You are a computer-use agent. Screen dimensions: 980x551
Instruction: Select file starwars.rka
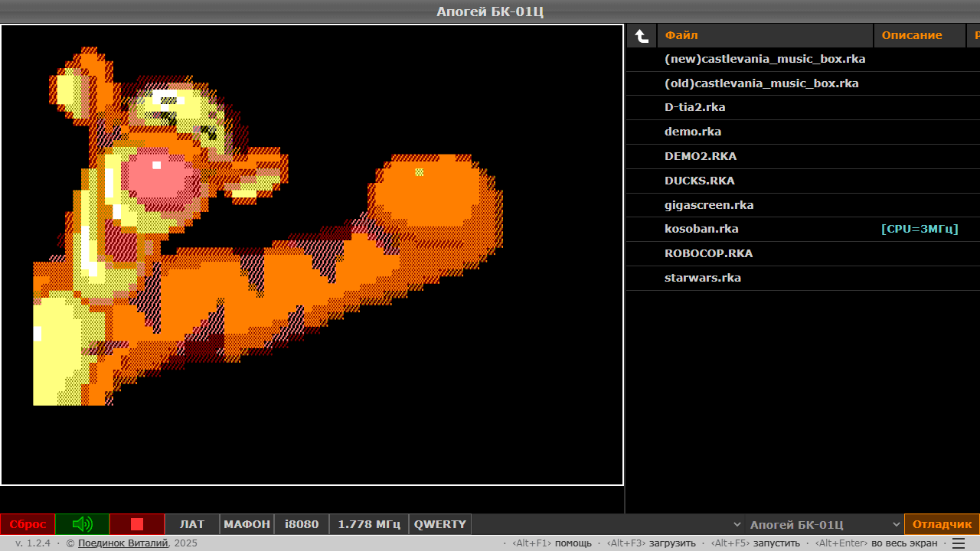(703, 278)
